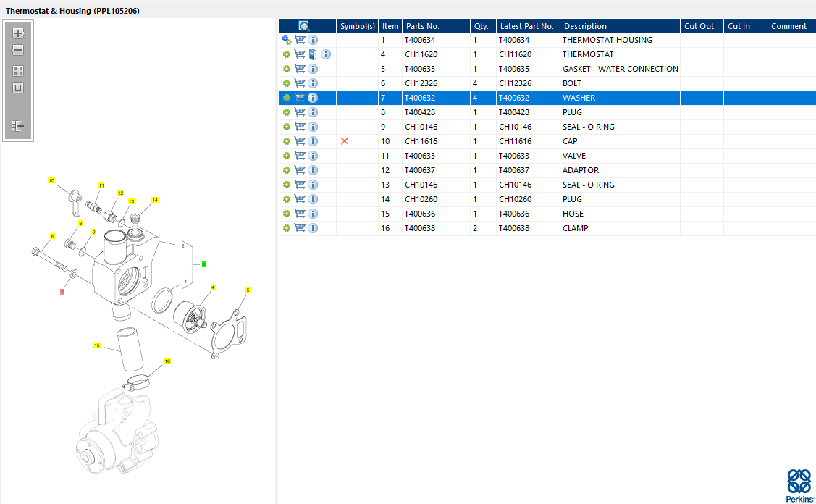Select the CLAMP description cell
Image resolution: width=816 pixels, height=504 pixels.
coord(620,228)
